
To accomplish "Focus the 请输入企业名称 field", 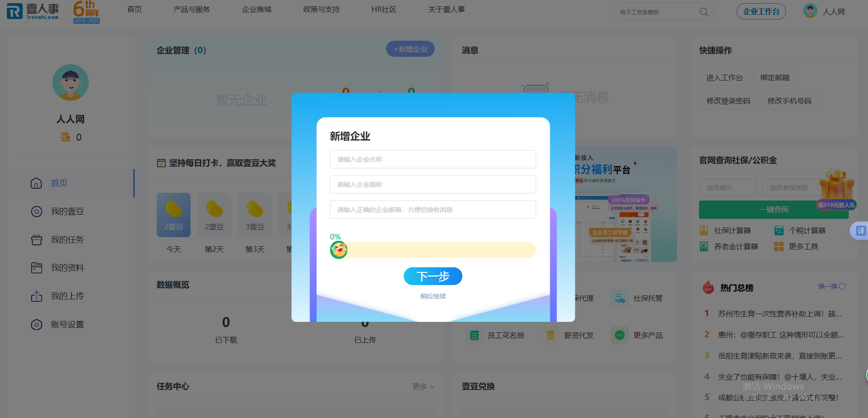I will tap(433, 159).
